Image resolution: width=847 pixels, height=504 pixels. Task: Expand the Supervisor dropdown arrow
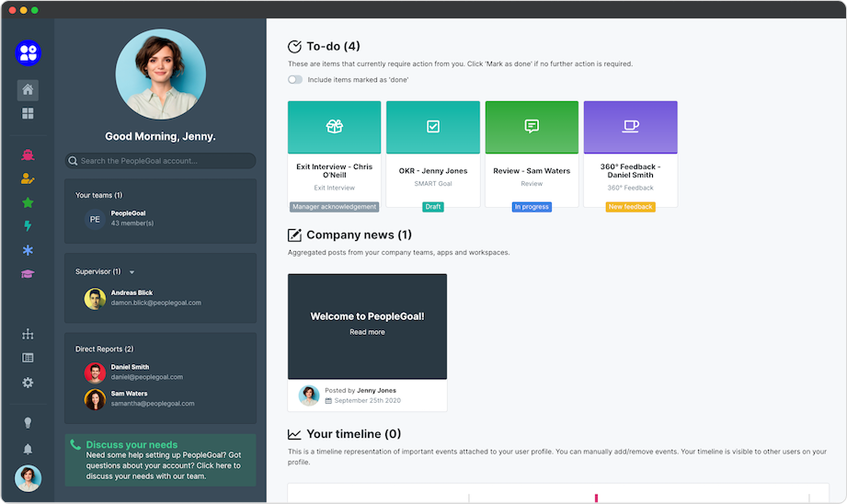(132, 272)
